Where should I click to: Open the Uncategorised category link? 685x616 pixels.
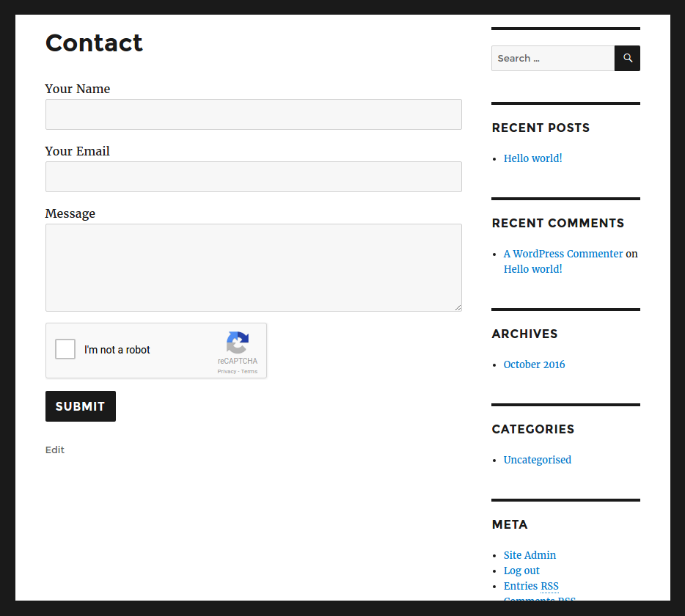pos(537,460)
